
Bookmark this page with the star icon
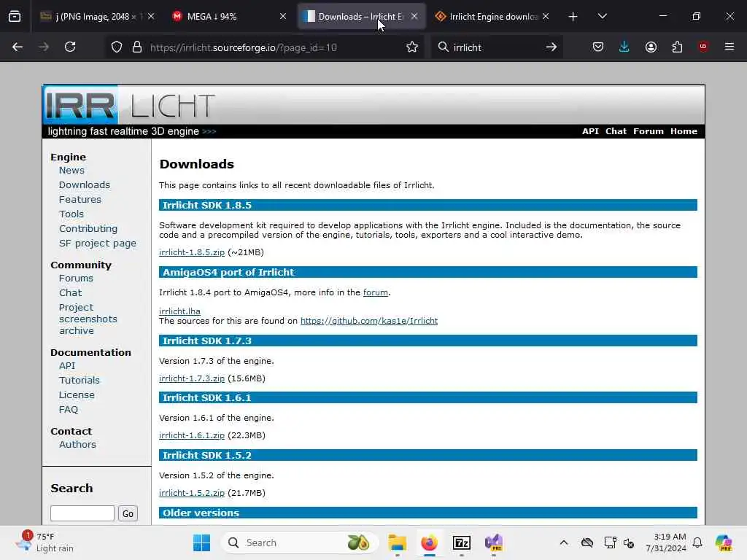[412, 47]
